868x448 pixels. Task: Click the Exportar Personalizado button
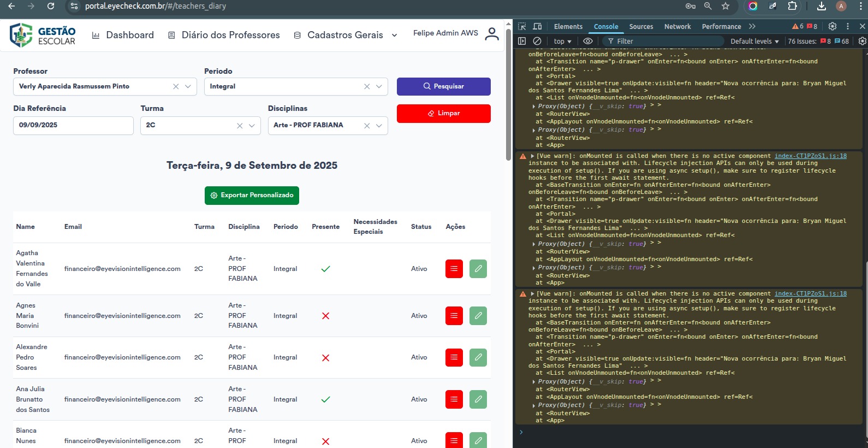coord(252,195)
